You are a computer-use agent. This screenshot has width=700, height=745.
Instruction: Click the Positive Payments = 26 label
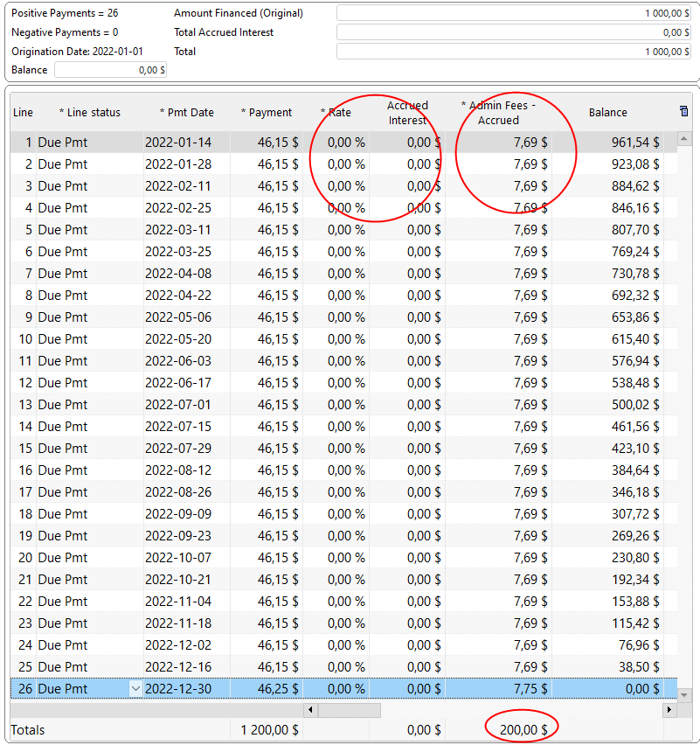coord(65,13)
